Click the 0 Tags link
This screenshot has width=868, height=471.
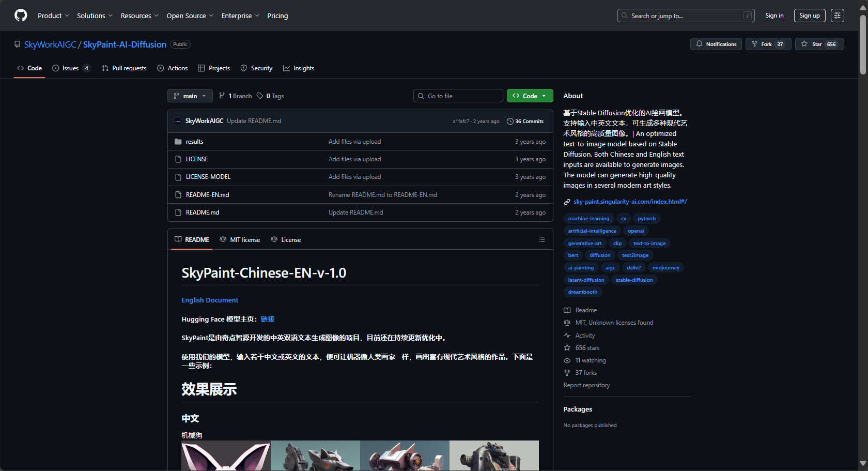coord(270,96)
